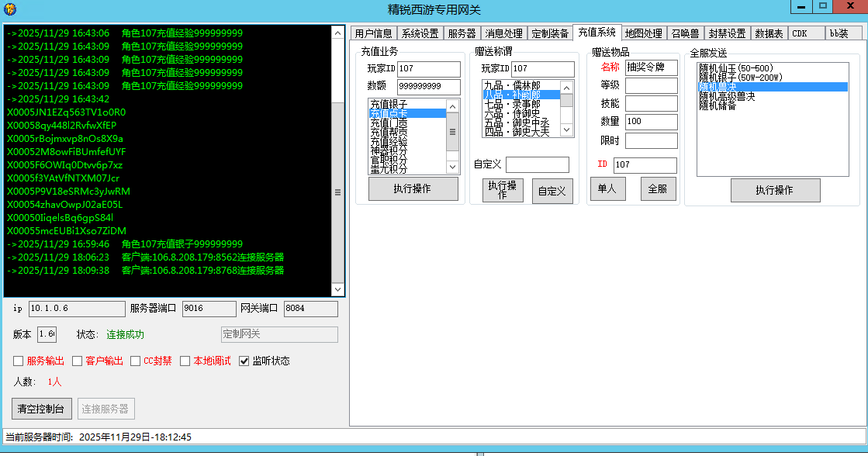Enable the 服务输出 checkbox

pos(19,361)
